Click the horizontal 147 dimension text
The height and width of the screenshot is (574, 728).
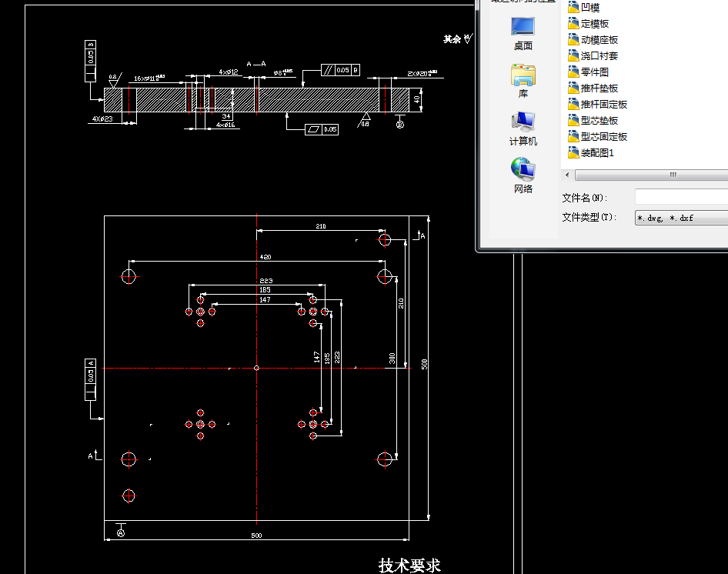click(265, 300)
